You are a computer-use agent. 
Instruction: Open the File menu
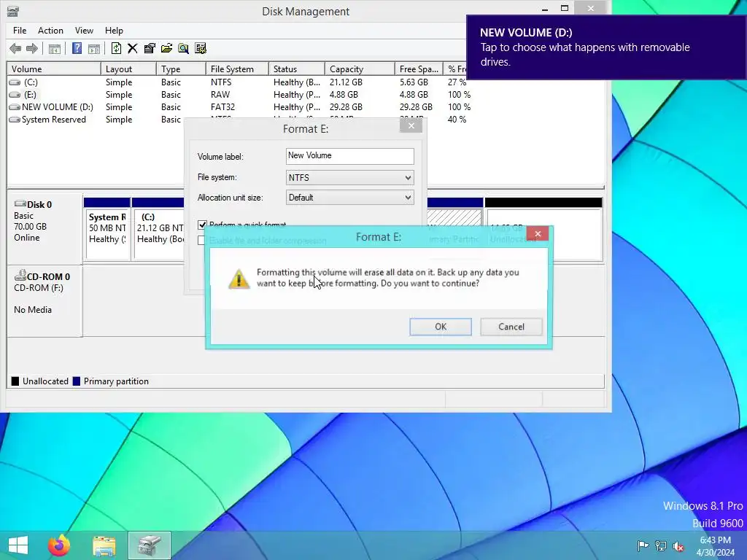click(20, 31)
